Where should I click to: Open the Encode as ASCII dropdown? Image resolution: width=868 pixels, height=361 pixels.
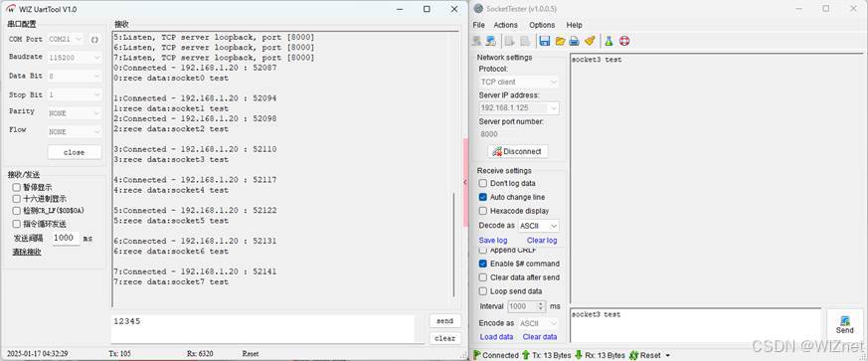[538, 323]
